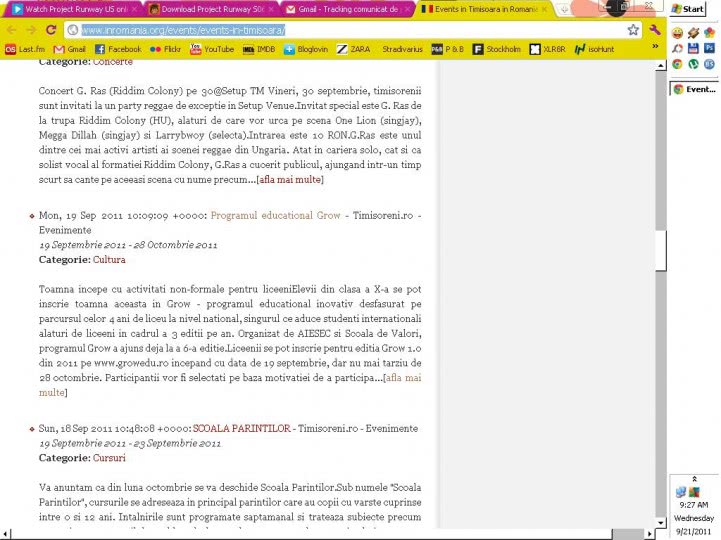Open a new tab with the plus button
Screen dimensions: 721x540
click(565, 9)
